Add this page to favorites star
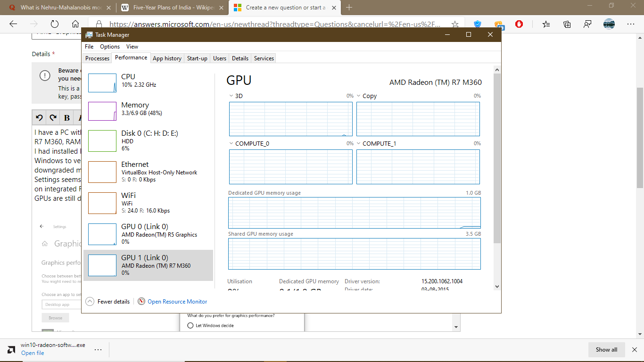The image size is (644, 362). pos(455,24)
